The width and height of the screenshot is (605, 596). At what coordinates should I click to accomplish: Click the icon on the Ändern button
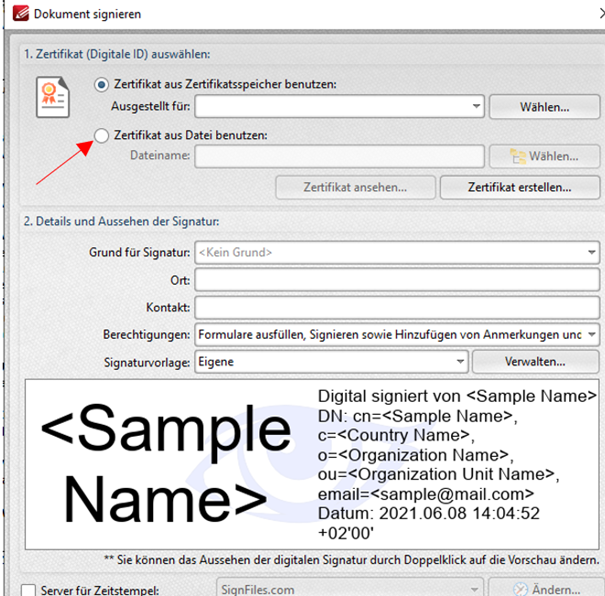518,588
